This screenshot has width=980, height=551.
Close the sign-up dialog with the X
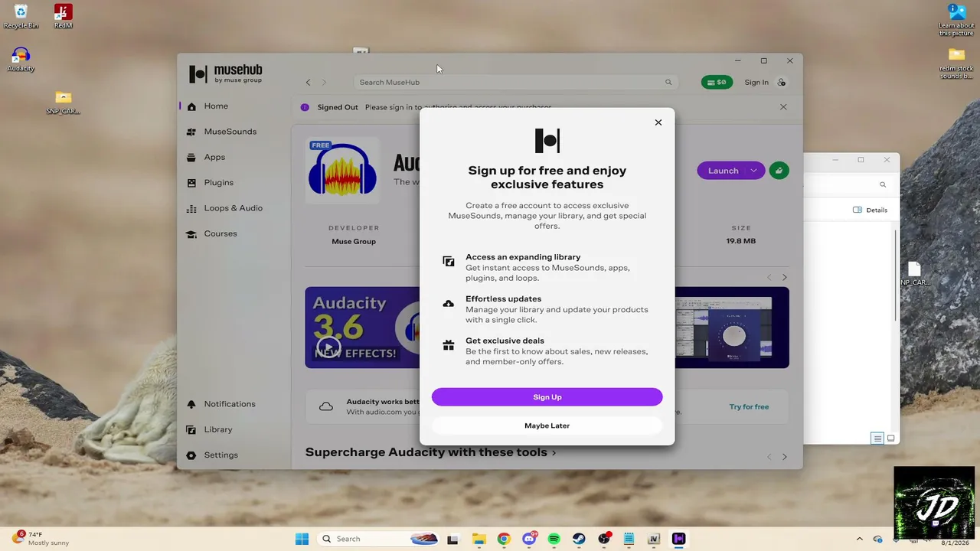coord(658,122)
